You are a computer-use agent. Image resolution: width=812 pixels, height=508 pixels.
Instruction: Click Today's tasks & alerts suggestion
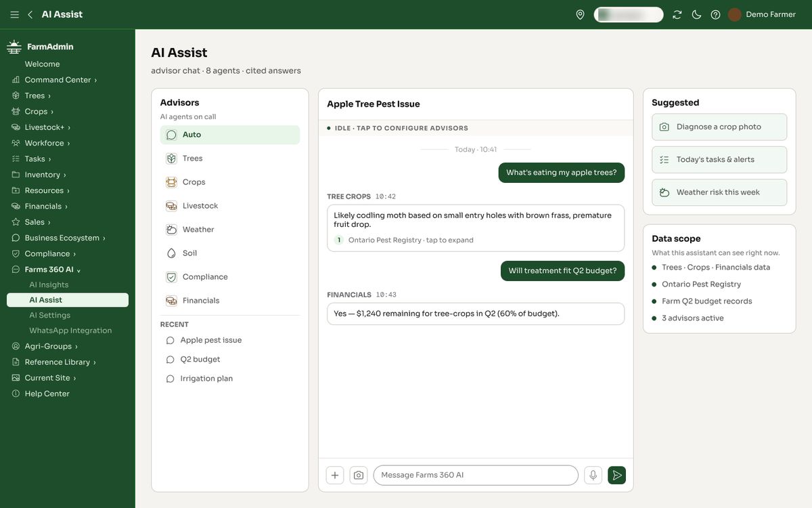point(719,160)
